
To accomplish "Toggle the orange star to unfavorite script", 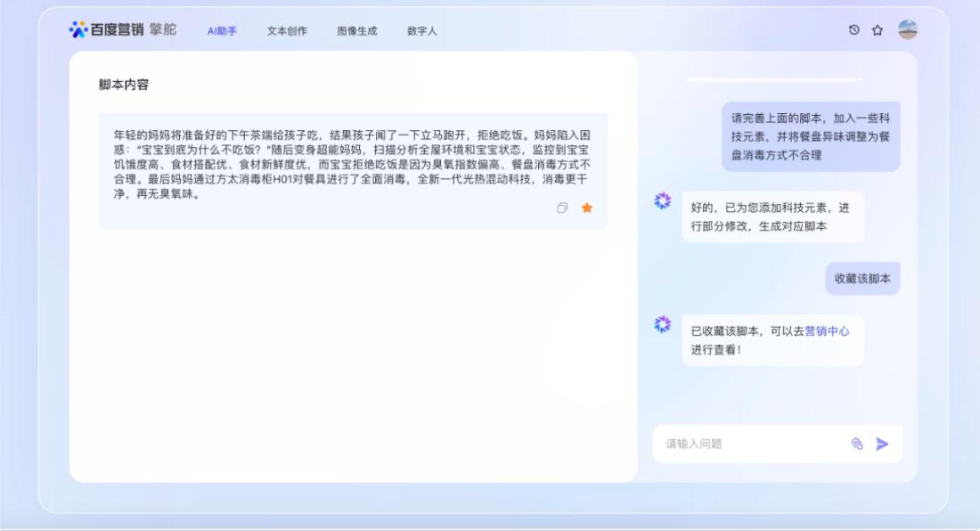I will [x=587, y=208].
